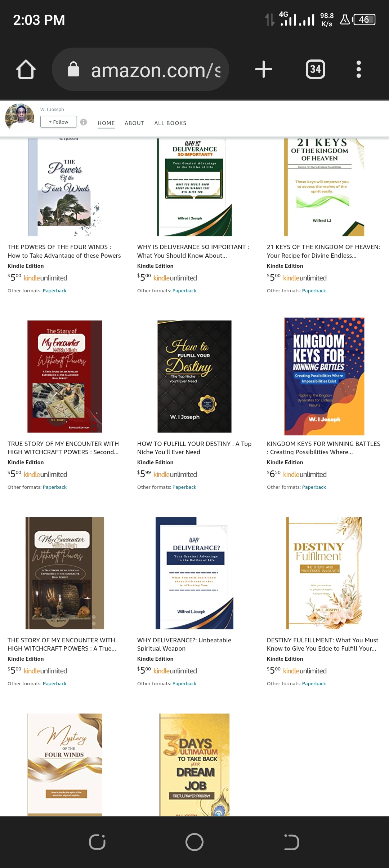
Task: Open the browser three-dot menu
Action: (358, 69)
